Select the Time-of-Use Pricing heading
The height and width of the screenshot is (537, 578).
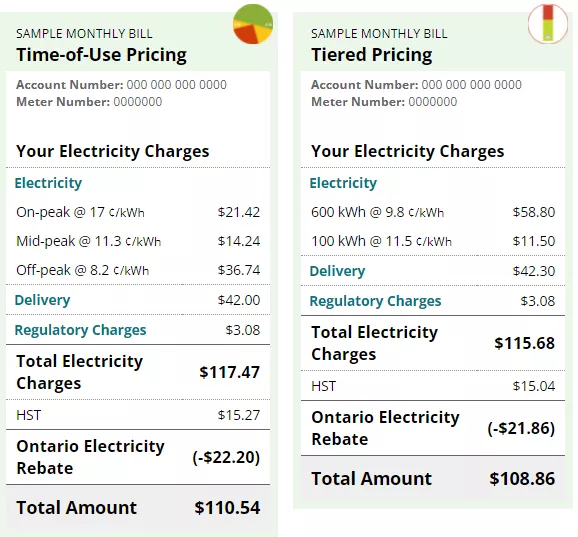101,55
